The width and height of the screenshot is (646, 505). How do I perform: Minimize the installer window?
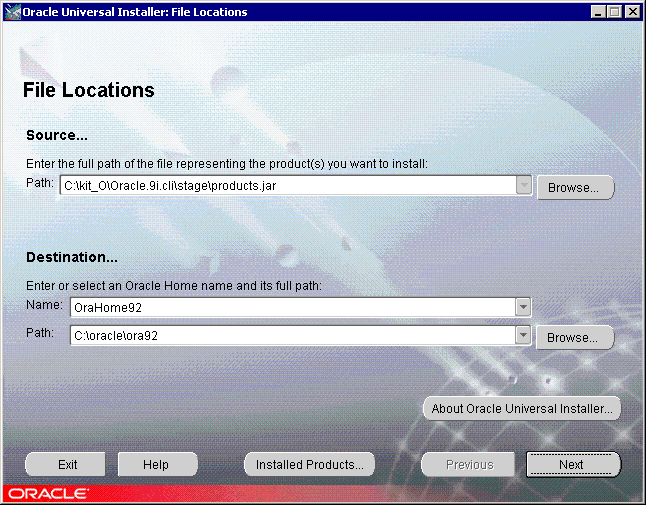click(x=598, y=12)
